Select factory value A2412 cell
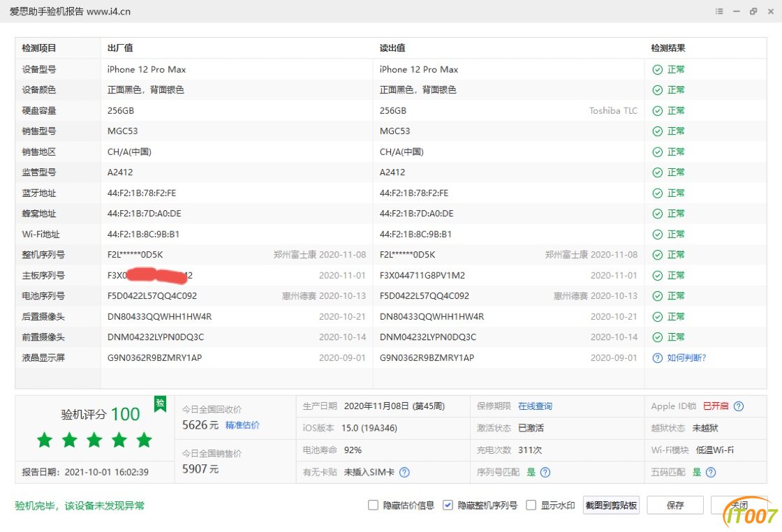Screen dimensions: 782x532 120,172
